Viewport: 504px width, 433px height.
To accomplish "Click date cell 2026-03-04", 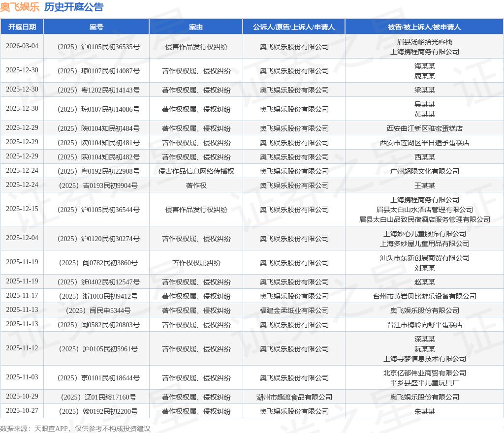I will point(22,46).
